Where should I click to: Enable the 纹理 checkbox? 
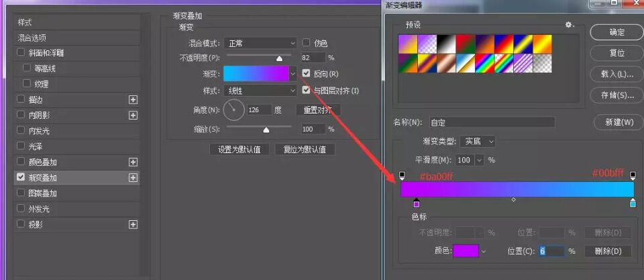(x=27, y=83)
